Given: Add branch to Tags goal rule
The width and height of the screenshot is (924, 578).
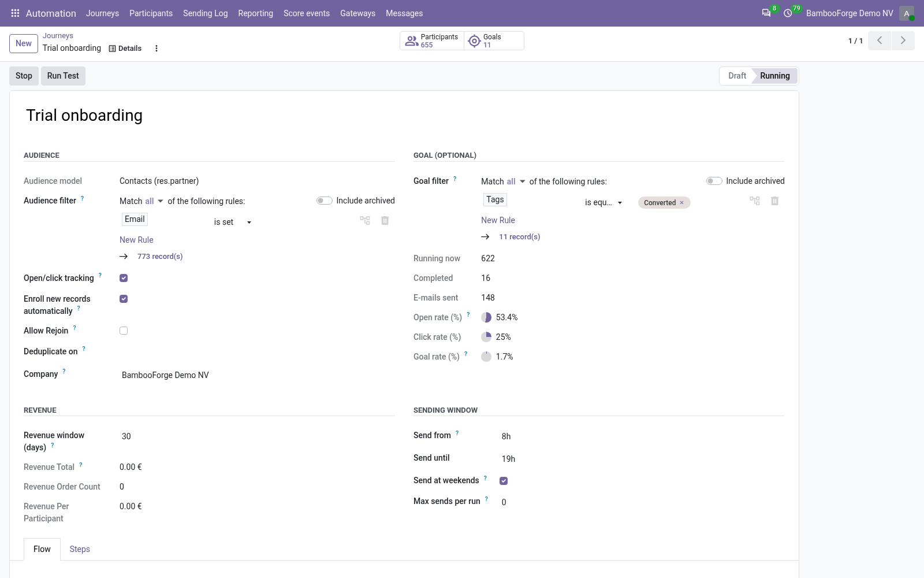Looking at the screenshot, I should click(x=755, y=201).
